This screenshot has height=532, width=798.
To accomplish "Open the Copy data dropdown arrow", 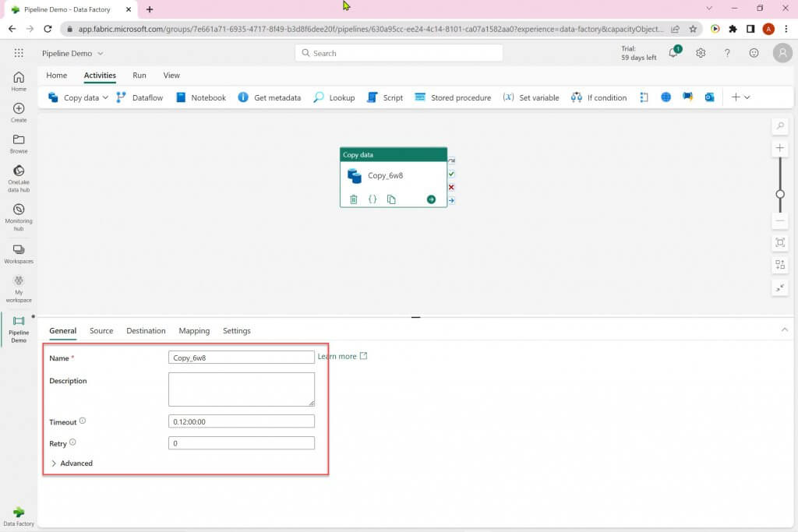I will [x=105, y=97].
